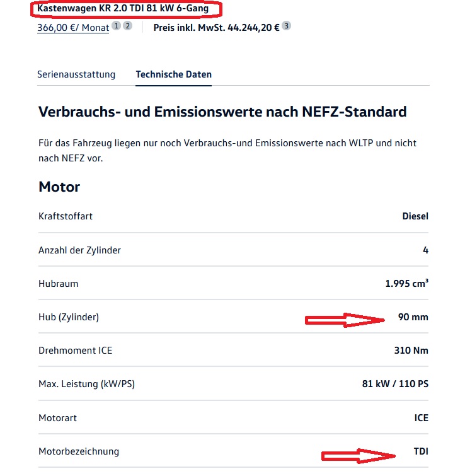Viewport: 465px width, 476px height.
Task: Click the Hubraum value 1.995 cm³
Action: pyautogui.click(x=406, y=284)
